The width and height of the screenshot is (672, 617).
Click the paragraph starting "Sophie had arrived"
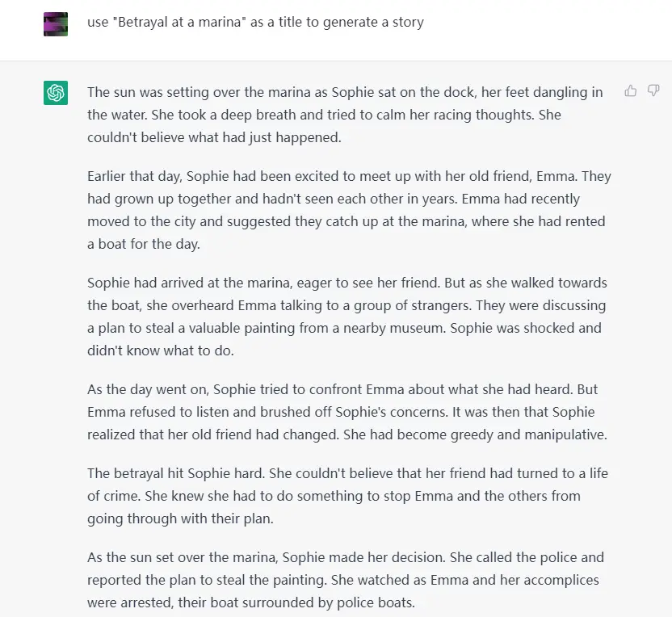347,317
